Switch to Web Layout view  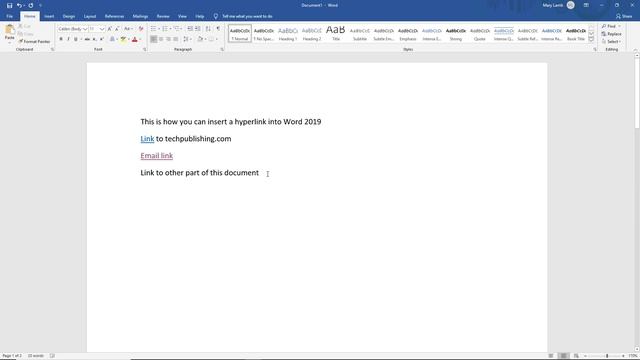(x=576, y=356)
